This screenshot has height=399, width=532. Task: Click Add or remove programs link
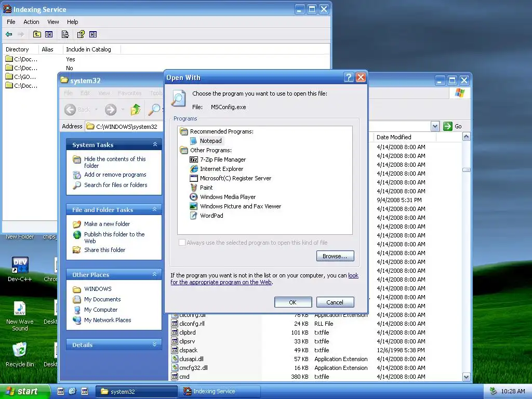(x=115, y=175)
